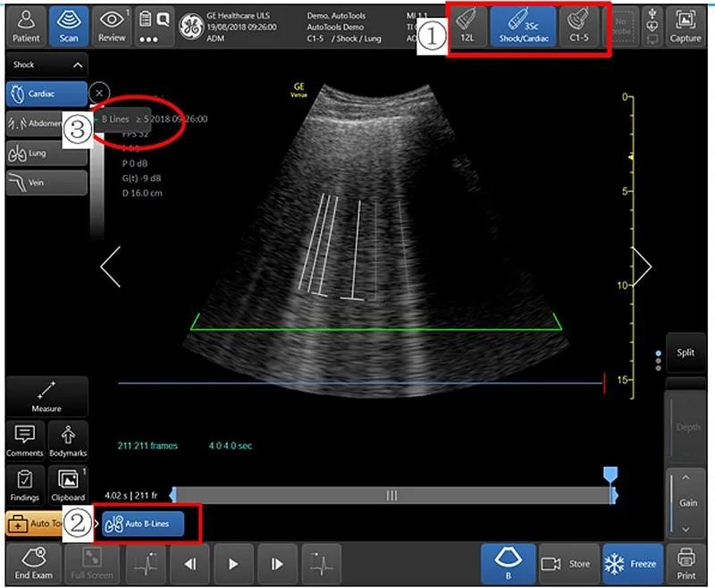Screen dimensions: 715x588
Task: Go to next image with right arrow
Action: 641,266
